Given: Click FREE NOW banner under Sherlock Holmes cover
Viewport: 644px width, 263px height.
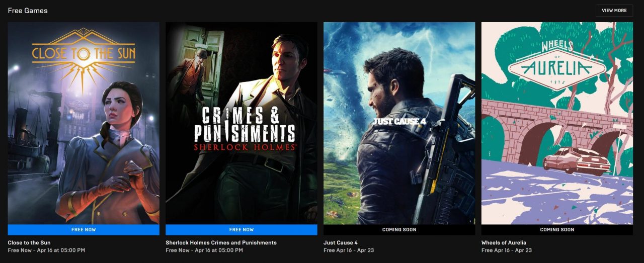Looking at the screenshot, I should [x=242, y=230].
